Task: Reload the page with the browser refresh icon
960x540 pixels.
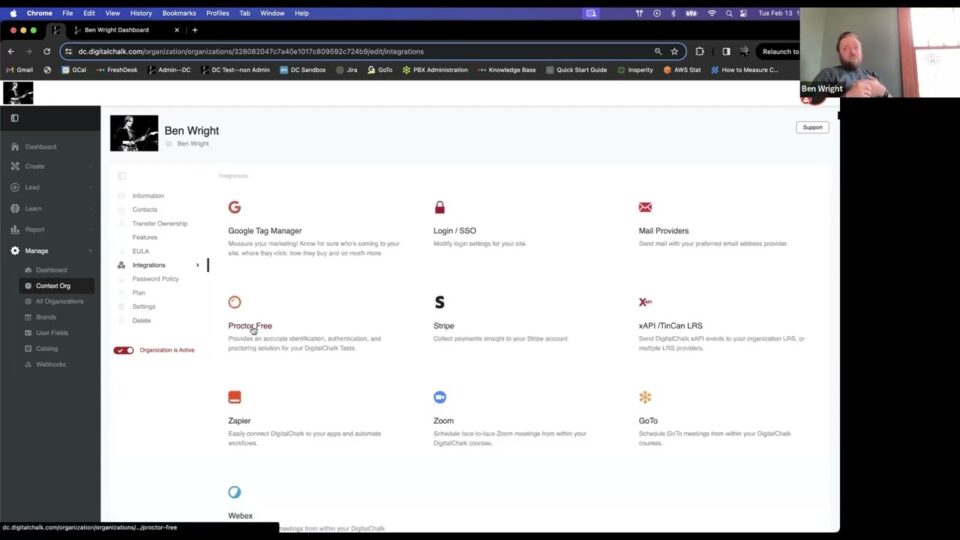Action: [x=47, y=51]
